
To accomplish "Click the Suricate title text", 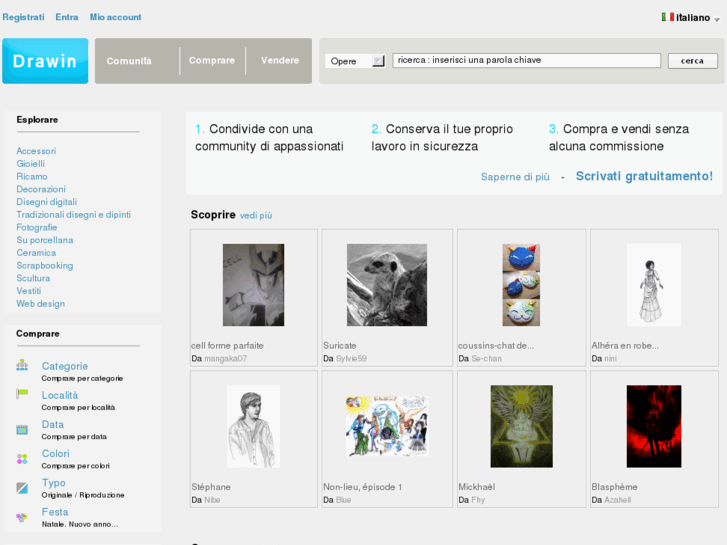I will [340, 346].
